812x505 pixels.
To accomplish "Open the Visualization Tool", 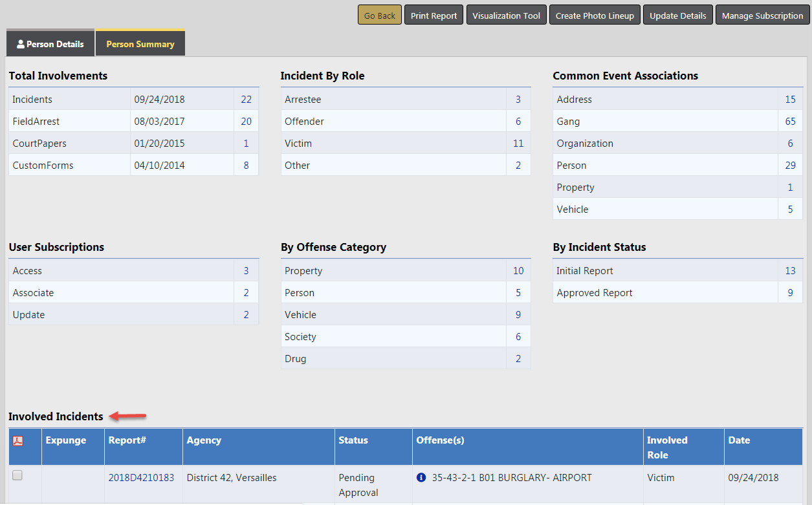I will pyautogui.click(x=506, y=16).
